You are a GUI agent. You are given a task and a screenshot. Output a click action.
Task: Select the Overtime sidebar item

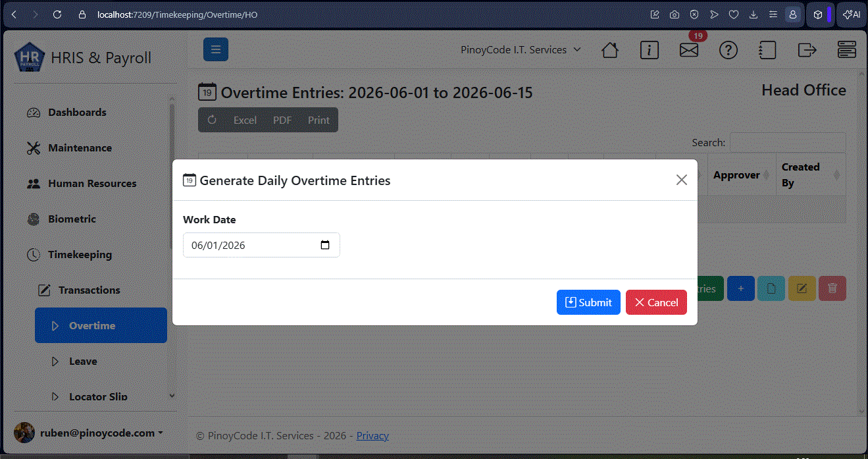(x=101, y=325)
